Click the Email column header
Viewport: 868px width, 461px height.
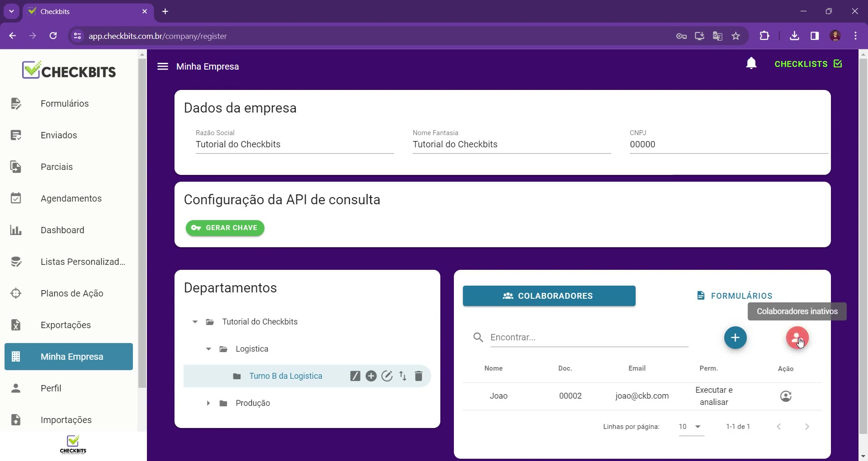coord(637,368)
